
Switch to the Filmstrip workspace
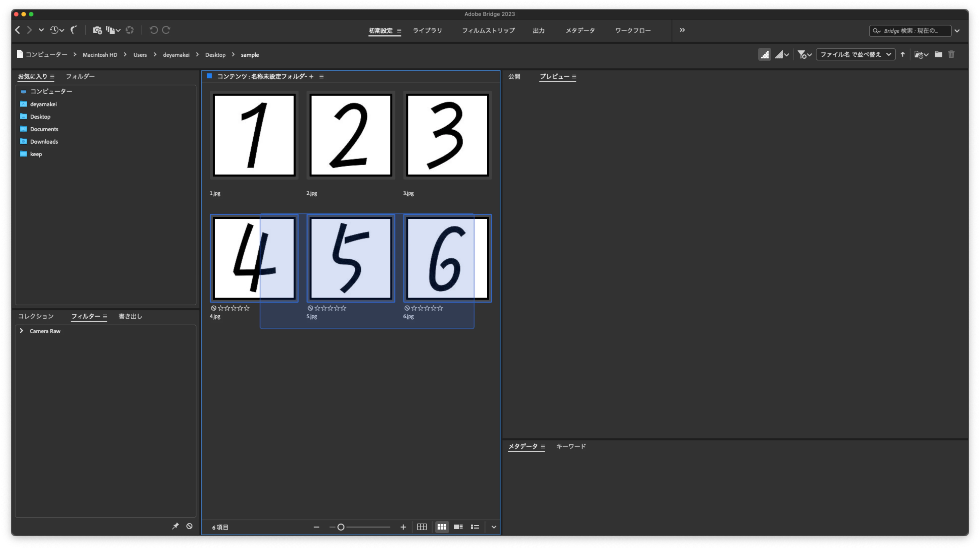pos(488,30)
